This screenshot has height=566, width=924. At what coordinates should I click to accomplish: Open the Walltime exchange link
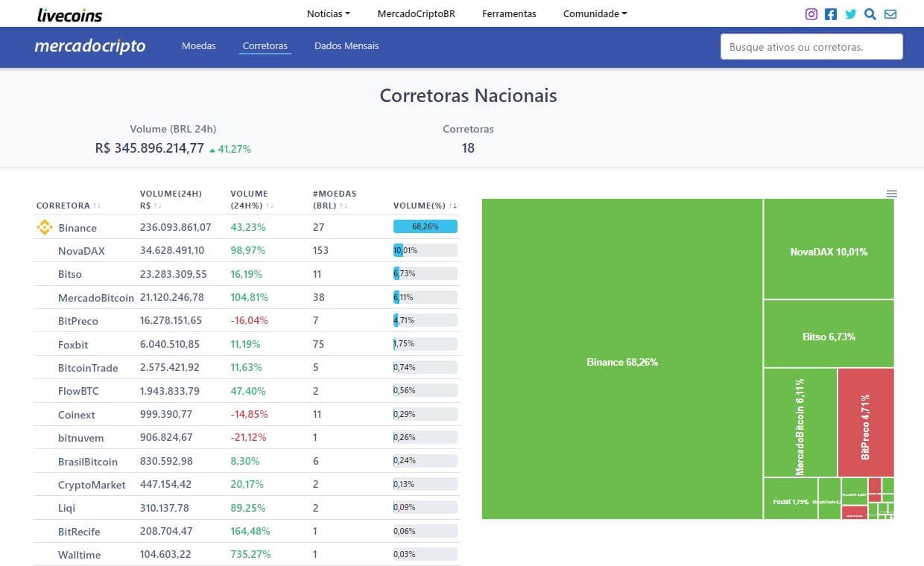coord(80,555)
